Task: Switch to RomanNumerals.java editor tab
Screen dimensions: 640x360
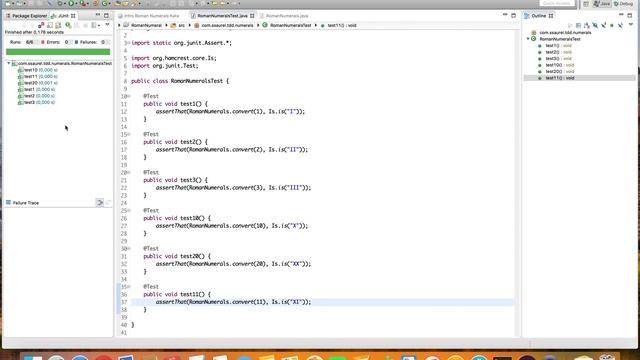Action: coord(284,16)
